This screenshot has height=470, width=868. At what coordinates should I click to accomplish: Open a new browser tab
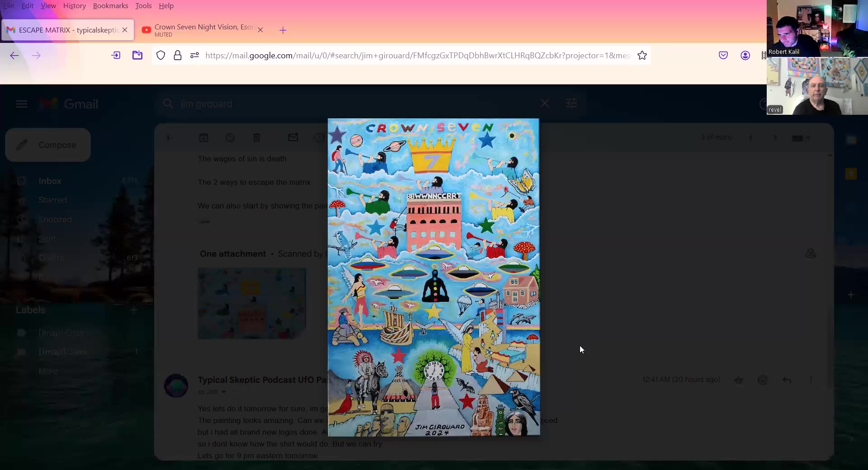283,30
